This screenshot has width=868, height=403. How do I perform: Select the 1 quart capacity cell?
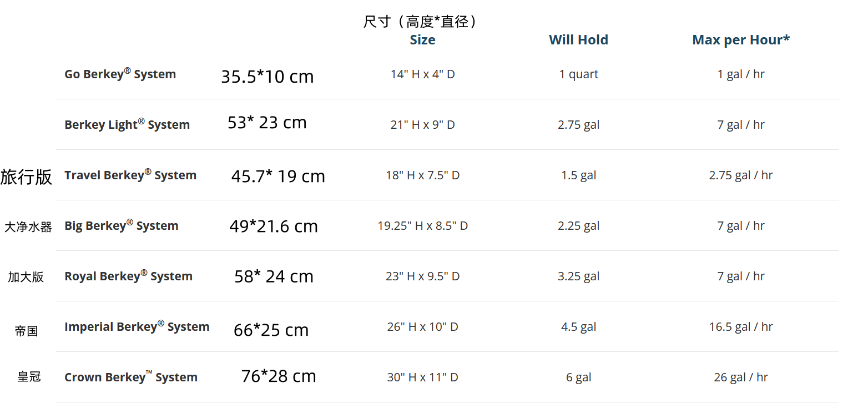(x=578, y=74)
